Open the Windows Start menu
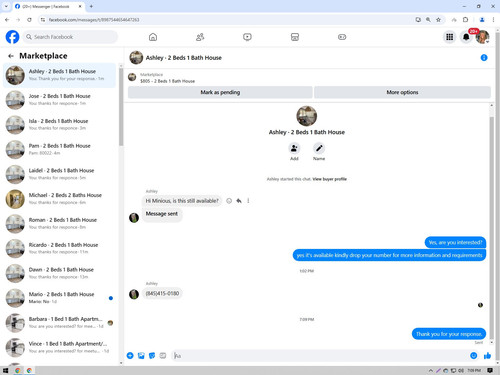Viewport: 500px width, 375px height. tap(5, 370)
